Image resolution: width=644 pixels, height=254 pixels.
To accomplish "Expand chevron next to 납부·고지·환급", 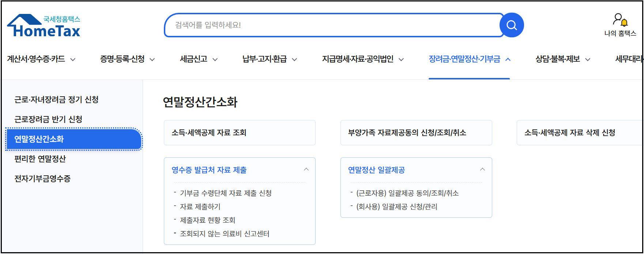I will (x=294, y=60).
